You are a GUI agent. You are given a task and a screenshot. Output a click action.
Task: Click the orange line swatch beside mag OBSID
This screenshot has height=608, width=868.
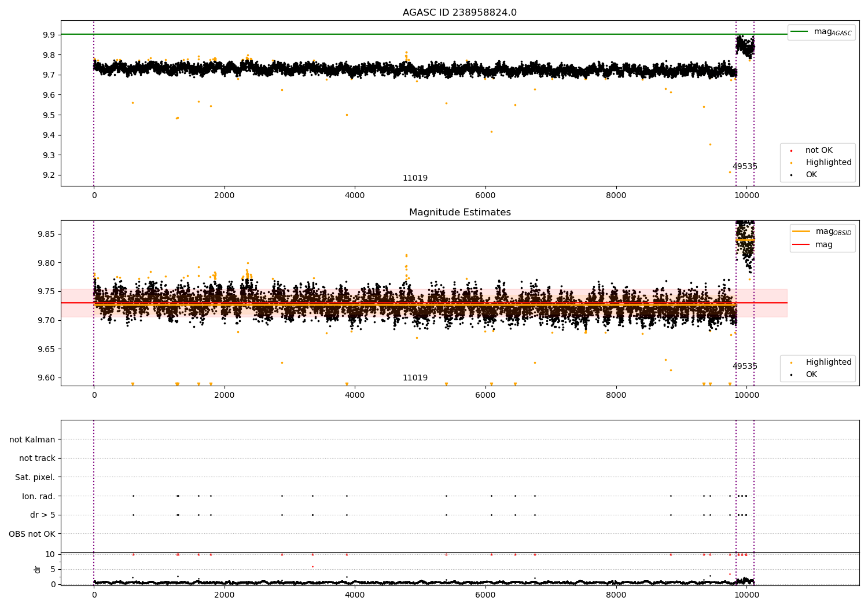click(801, 231)
